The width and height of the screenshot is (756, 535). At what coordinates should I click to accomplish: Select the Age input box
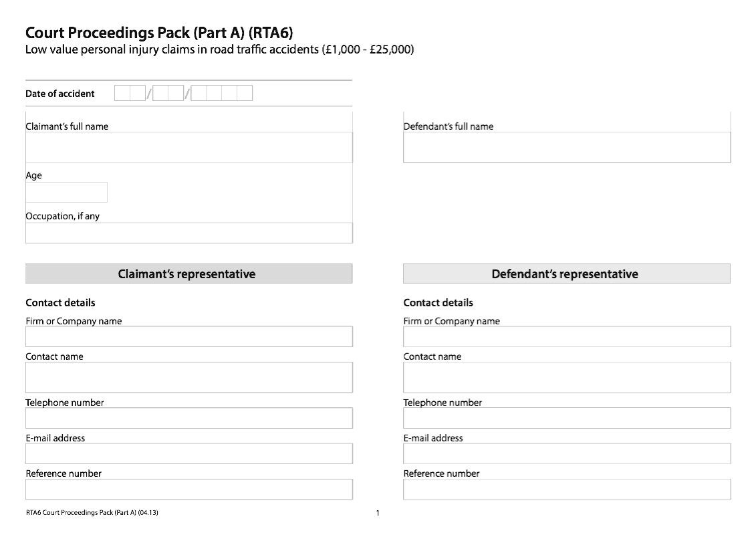[x=66, y=193]
